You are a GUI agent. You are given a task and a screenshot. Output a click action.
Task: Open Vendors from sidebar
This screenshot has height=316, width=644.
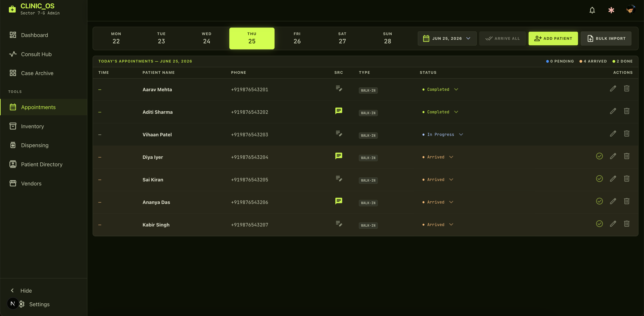click(x=43, y=184)
